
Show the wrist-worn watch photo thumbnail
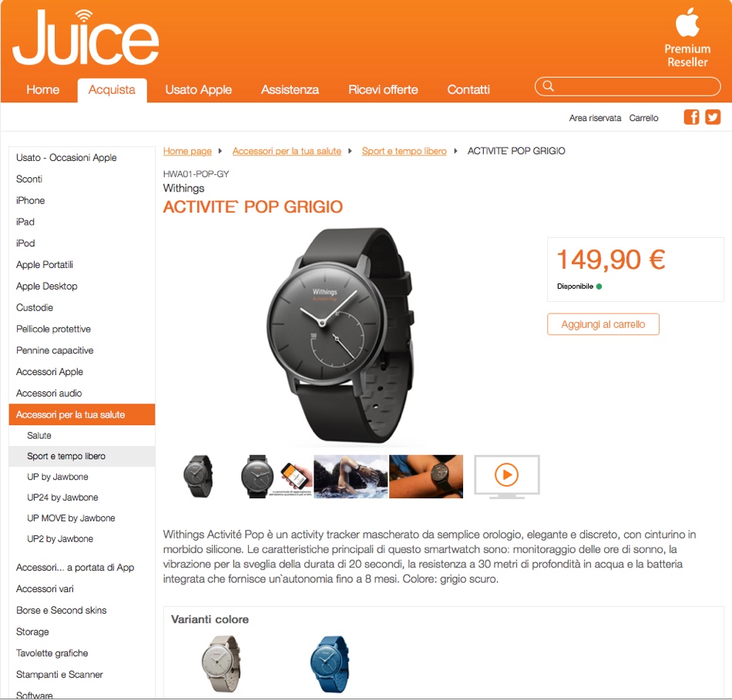tap(426, 477)
